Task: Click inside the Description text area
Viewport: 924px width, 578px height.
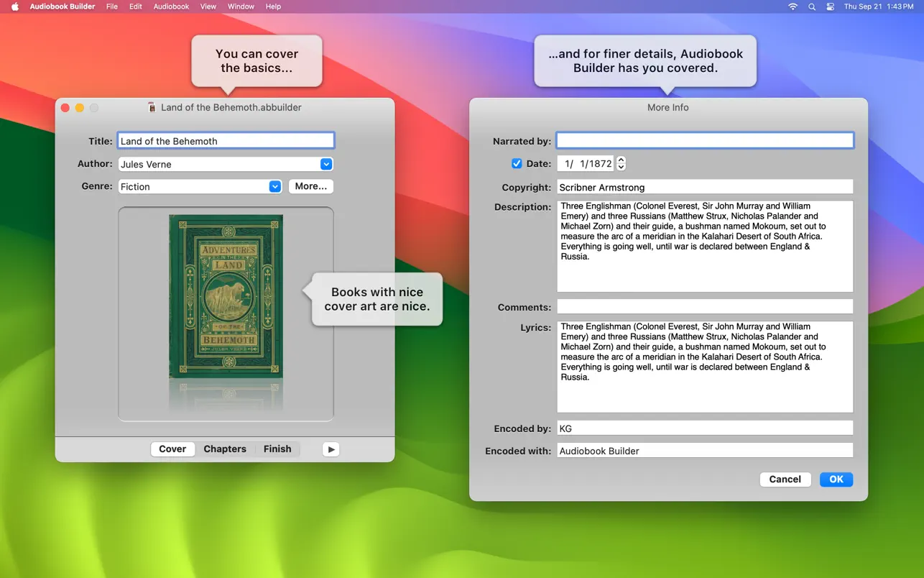Action: tap(705, 246)
